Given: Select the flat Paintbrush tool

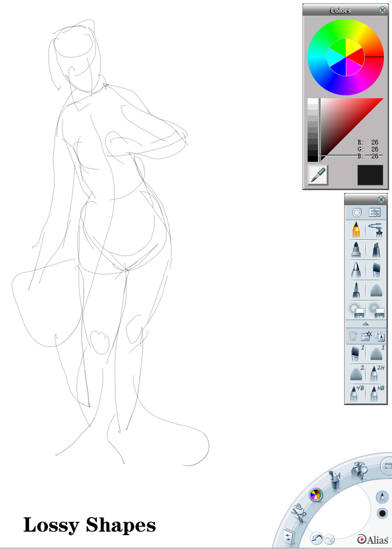Looking at the screenshot, I should pyautogui.click(x=376, y=270).
